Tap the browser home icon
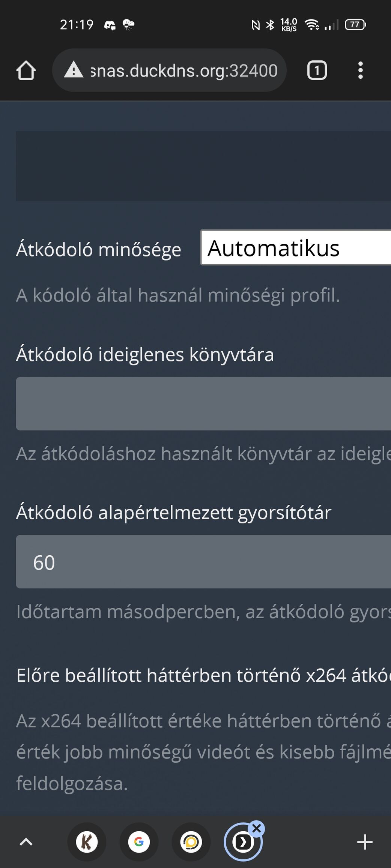The width and height of the screenshot is (391, 868). [26, 70]
